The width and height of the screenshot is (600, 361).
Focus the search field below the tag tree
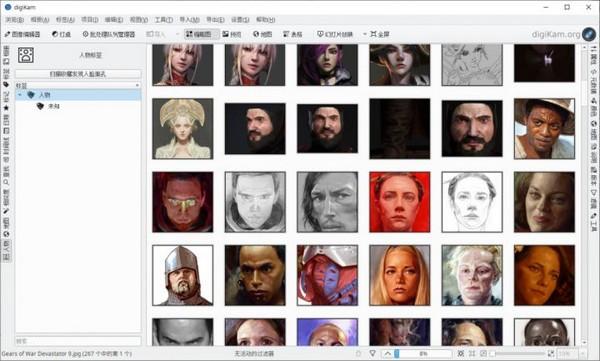pyautogui.click(x=78, y=340)
